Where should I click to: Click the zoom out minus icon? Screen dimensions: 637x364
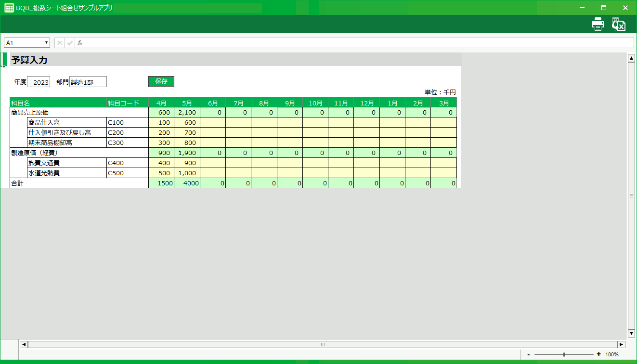coord(529,354)
